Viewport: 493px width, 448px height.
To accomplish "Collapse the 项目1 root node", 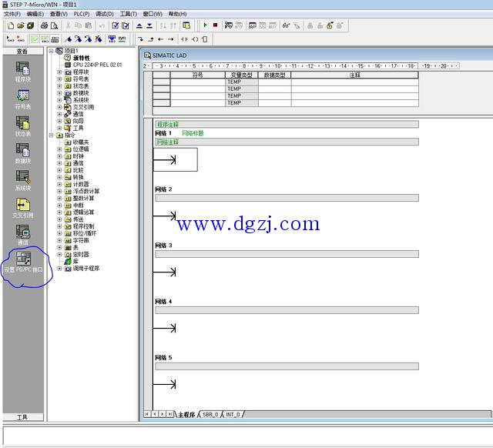I will click(x=52, y=51).
